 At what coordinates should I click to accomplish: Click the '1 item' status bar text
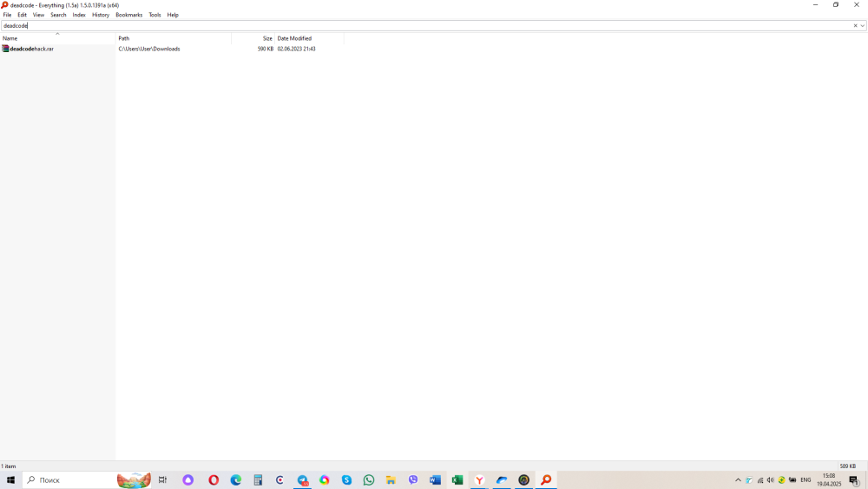(9, 466)
